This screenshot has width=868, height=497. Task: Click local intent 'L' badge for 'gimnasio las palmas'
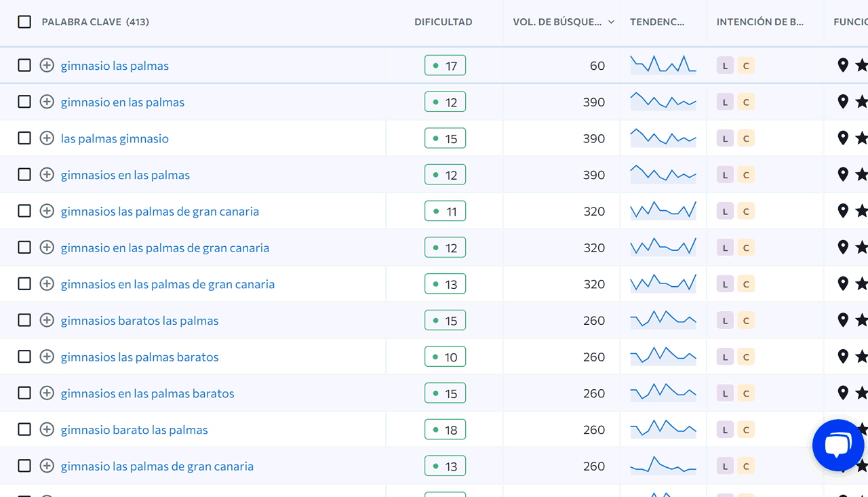[725, 66]
